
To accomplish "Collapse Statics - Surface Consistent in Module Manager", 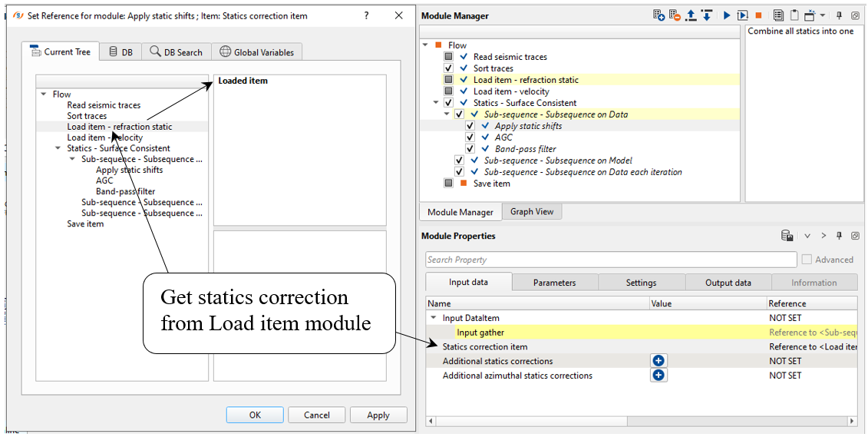I will (x=437, y=103).
